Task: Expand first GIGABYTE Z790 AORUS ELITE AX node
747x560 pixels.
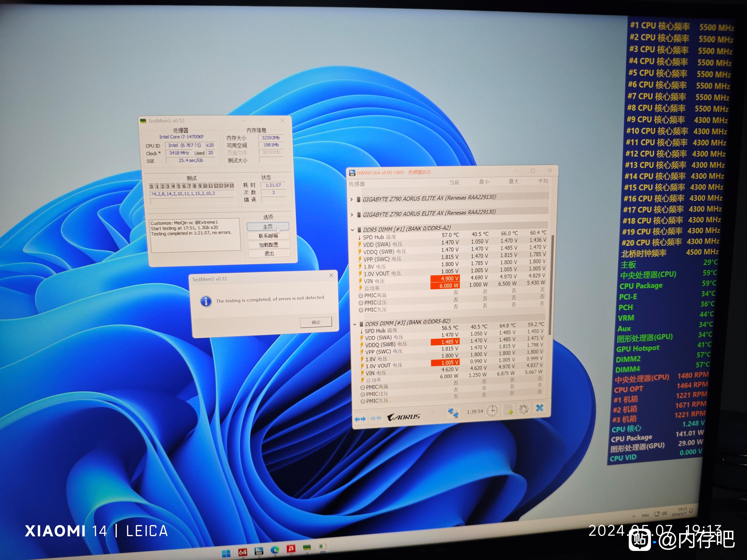Action: pos(352,199)
